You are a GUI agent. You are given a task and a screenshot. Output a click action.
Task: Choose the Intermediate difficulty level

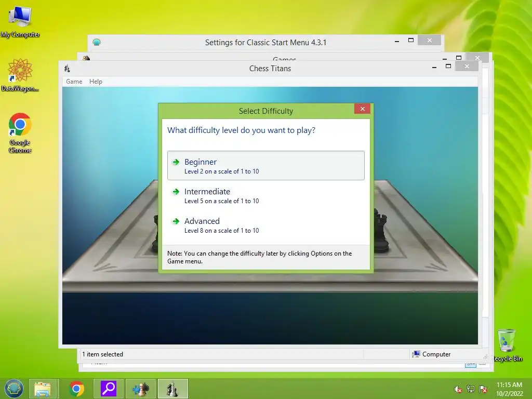(265, 195)
